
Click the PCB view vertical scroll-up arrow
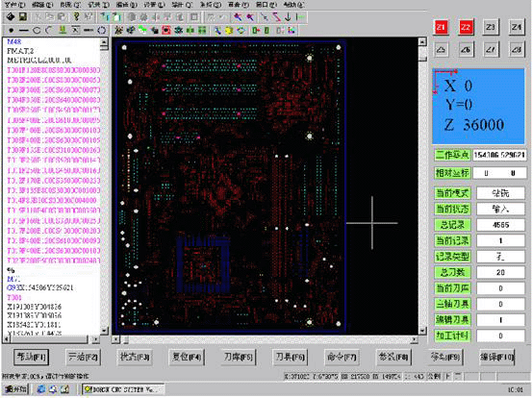pyautogui.click(x=422, y=42)
